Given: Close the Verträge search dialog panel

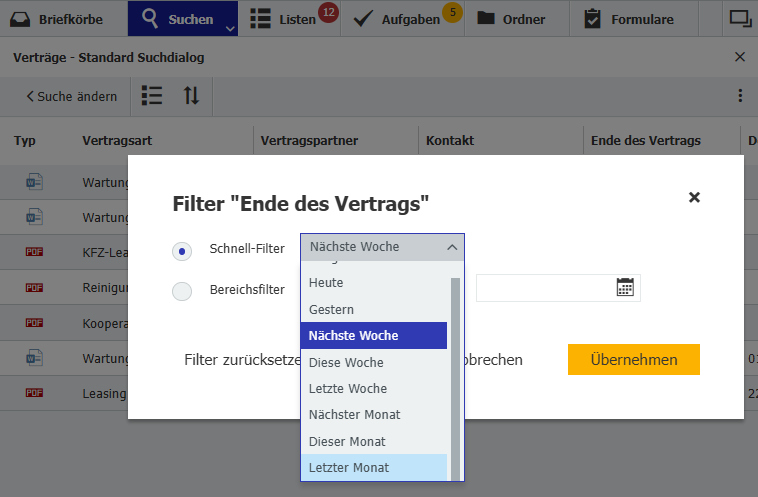Looking at the screenshot, I should tap(740, 57).
